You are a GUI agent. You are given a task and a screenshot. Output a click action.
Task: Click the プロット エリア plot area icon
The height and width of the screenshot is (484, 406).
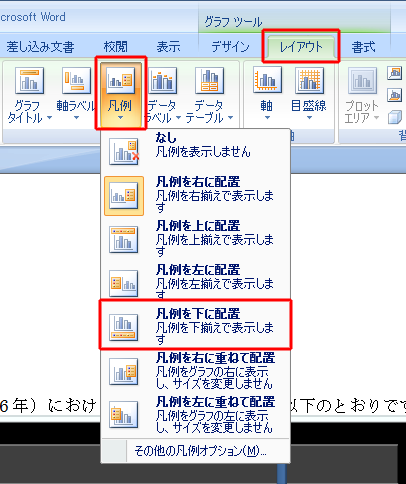point(362,80)
